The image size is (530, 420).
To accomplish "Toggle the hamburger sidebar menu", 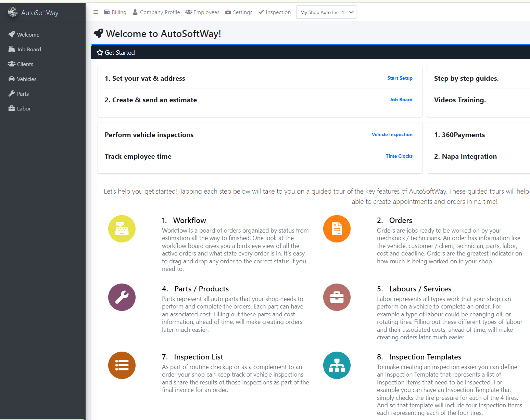I will [x=96, y=12].
